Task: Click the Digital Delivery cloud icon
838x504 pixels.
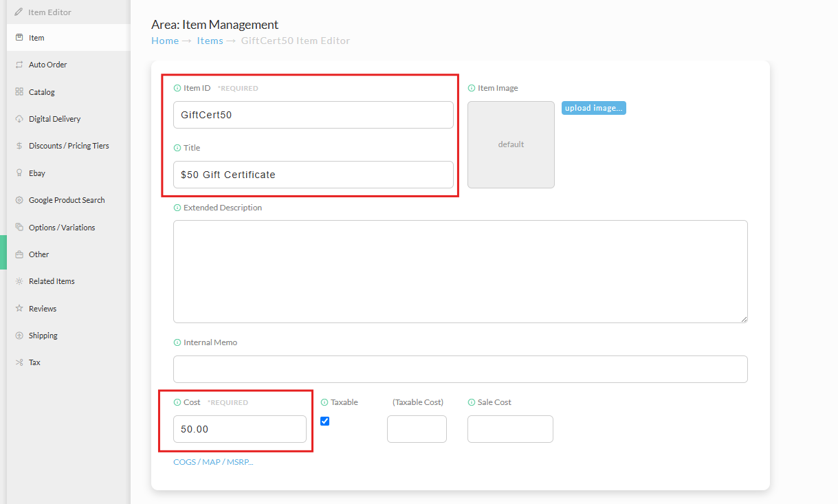Action: pyautogui.click(x=19, y=119)
